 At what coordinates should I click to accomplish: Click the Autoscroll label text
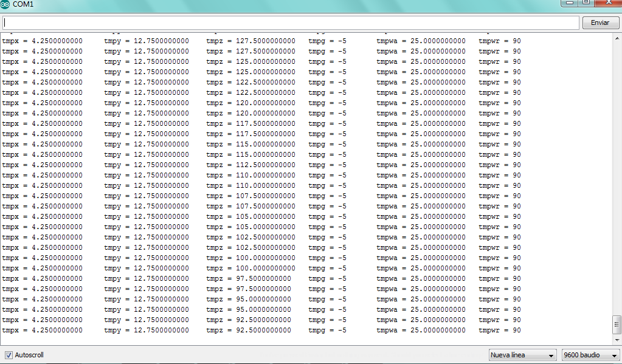(x=29, y=355)
